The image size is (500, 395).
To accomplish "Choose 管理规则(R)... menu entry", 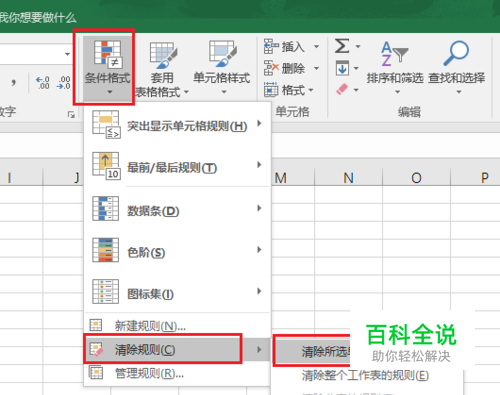I will 177,373.
